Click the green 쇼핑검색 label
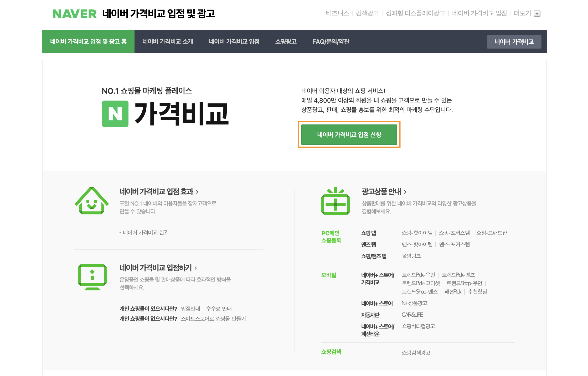 pos(331,352)
